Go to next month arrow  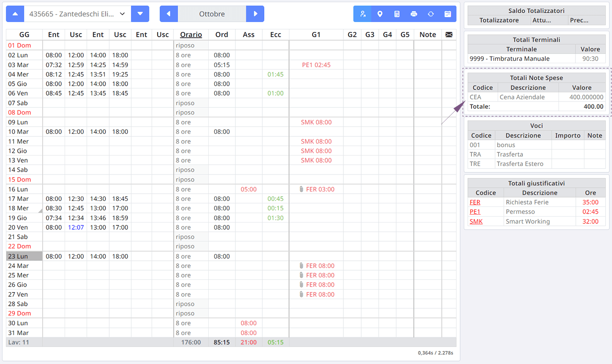pos(255,14)
